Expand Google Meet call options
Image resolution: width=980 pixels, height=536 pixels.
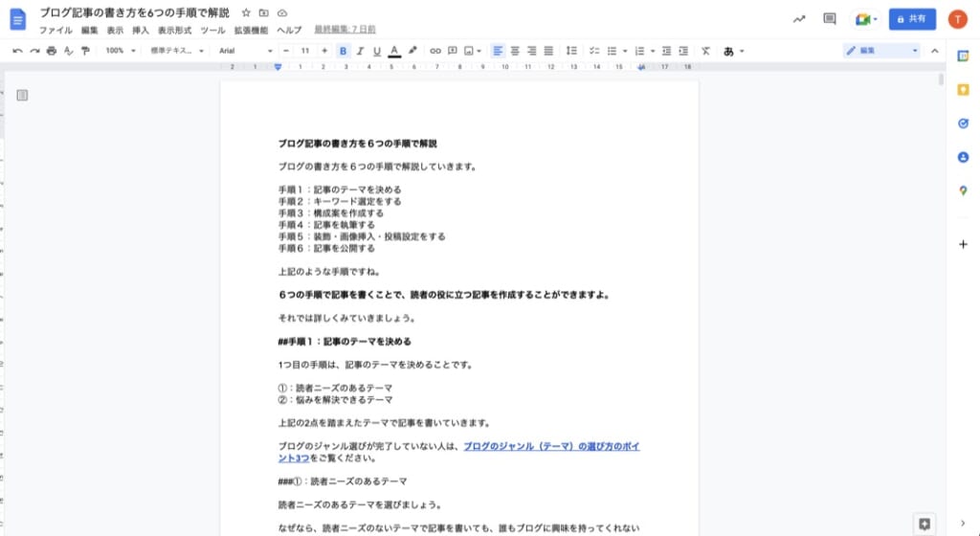click(x=875, y=19)
